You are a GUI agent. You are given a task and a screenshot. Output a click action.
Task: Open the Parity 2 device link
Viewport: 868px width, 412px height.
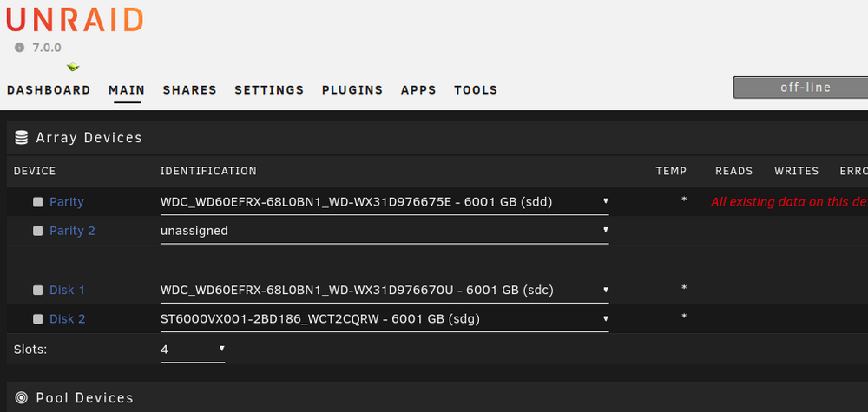(73, 231)
